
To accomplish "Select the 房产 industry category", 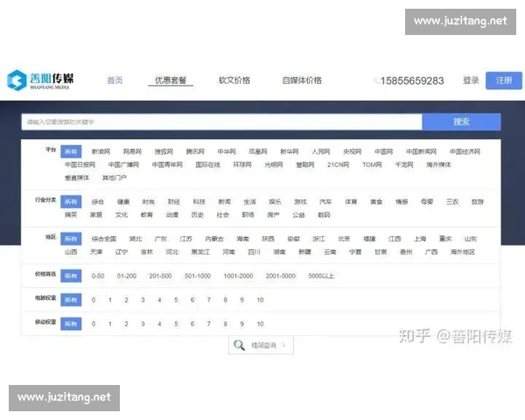I will click(x=273, y=215).
